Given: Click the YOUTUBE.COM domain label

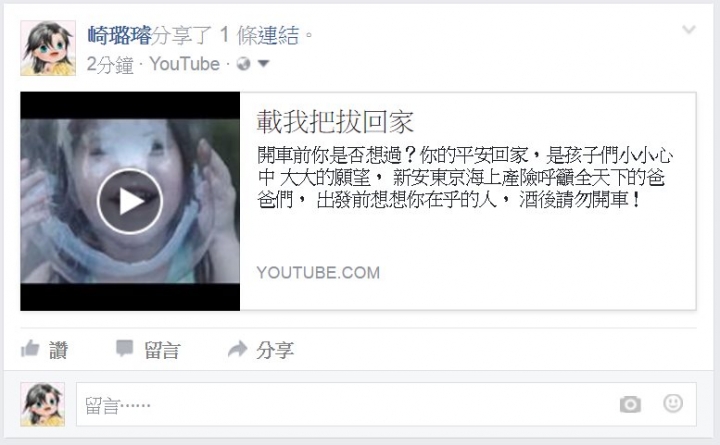Looking at the screenshot, I should point(318,272).
